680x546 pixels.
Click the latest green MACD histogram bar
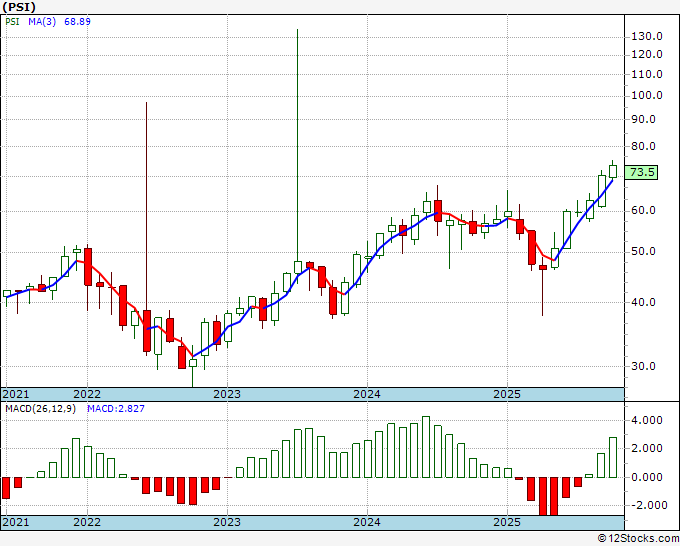(x=613, y=458)
